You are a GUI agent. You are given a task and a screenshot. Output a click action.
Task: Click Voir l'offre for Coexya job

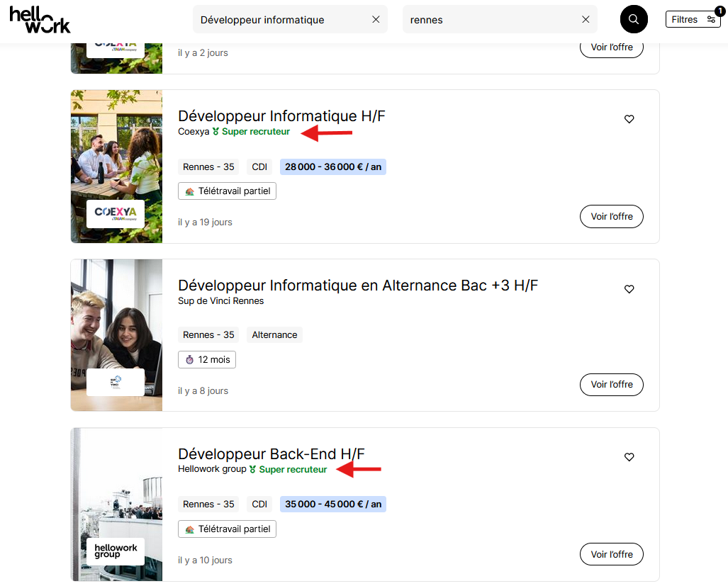(x=612, y=217)
